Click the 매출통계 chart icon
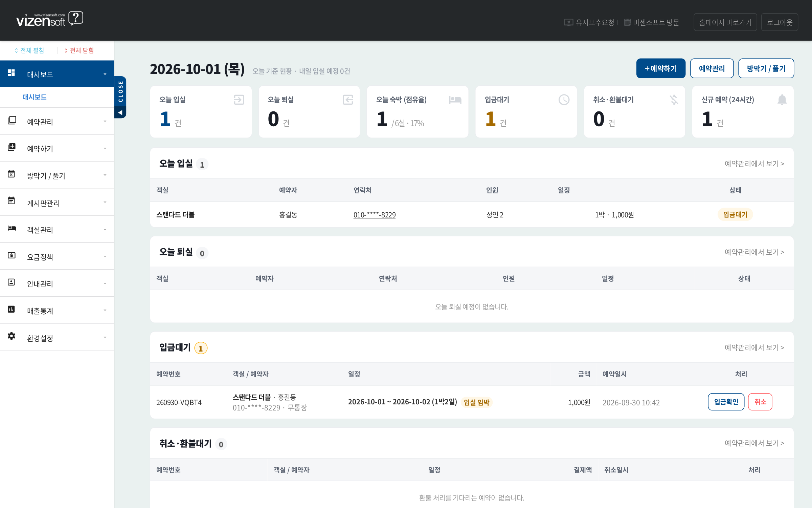The height and width of the screenshot is (508, 812). click(x=11, y=309)
